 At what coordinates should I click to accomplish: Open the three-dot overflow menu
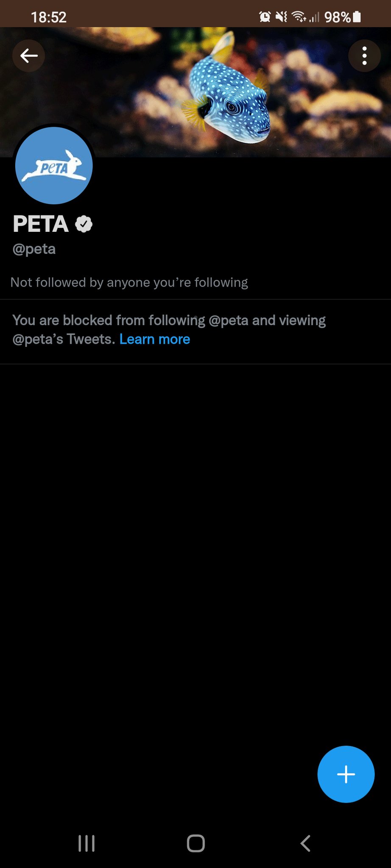(364, 56)
